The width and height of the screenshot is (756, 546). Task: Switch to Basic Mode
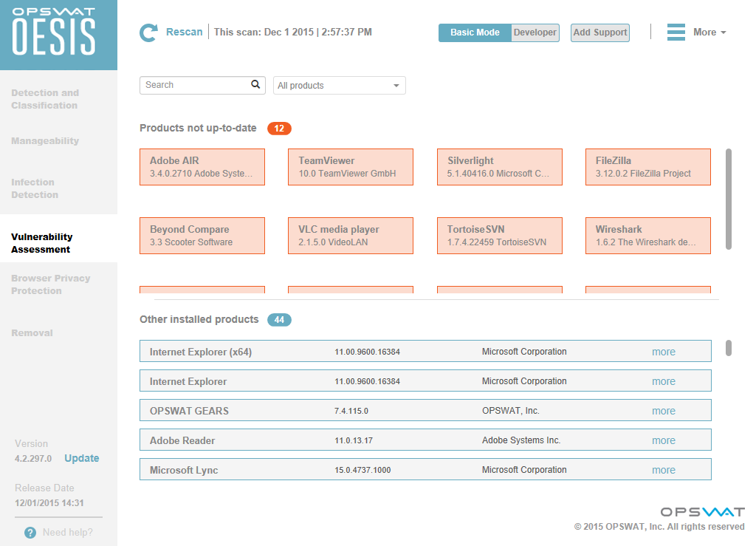pyautogui.click(x=475, y=33)
